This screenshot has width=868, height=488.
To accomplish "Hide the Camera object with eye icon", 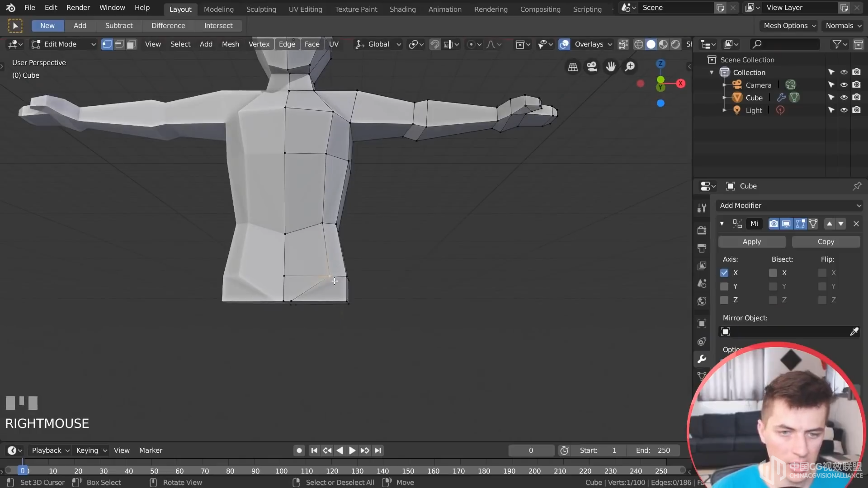I will pos(844,85).
